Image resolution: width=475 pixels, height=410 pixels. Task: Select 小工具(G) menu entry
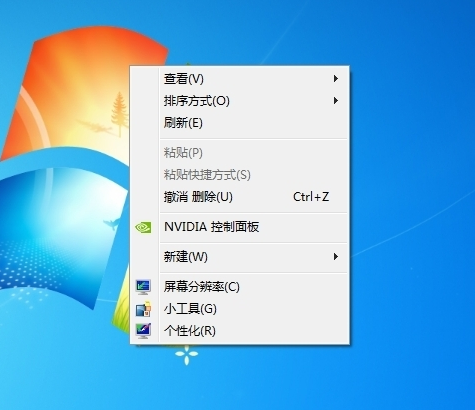coord(239,309)
